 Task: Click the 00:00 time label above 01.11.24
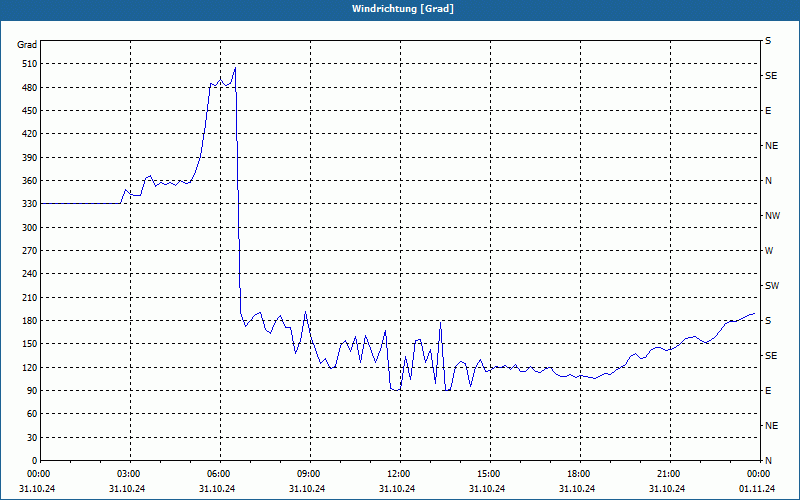[x=758, y=474]
